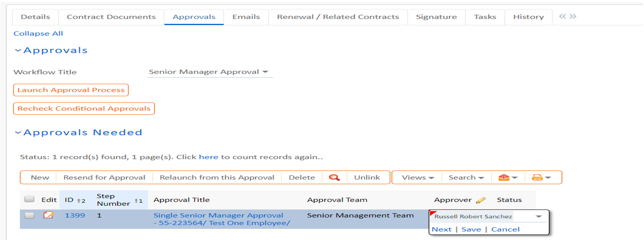
Task: Click the magnifier search icon in toolbar
Action: [335, 178]
